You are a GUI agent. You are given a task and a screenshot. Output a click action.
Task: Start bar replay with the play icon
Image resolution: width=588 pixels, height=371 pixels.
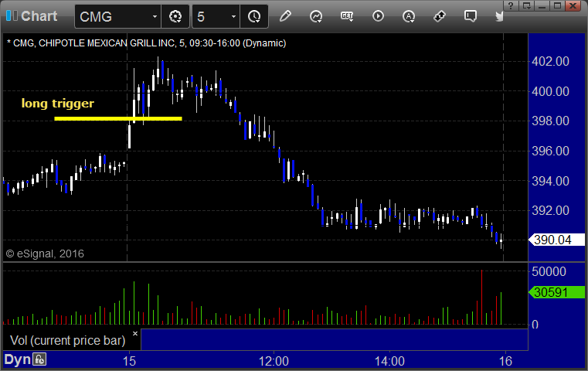[x=378, y=16]
